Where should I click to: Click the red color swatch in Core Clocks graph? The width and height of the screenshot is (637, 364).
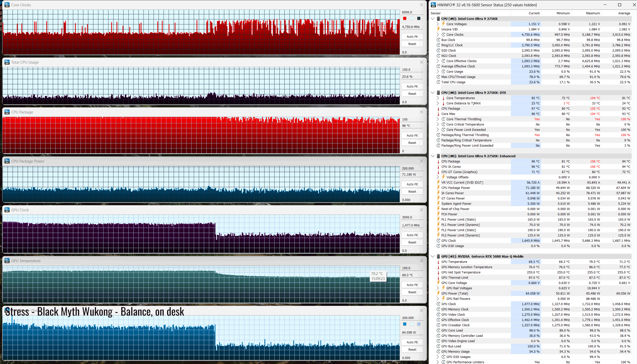(405, 18)
